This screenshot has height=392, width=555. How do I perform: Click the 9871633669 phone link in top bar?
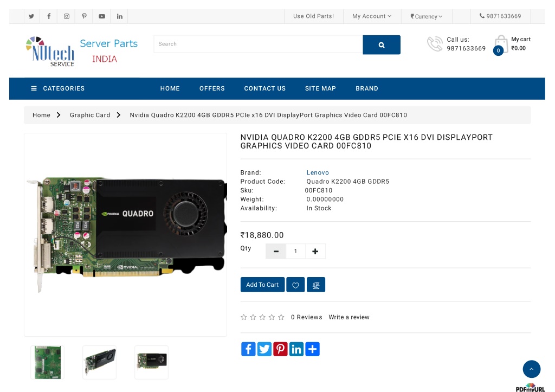[x=500, y=16]
